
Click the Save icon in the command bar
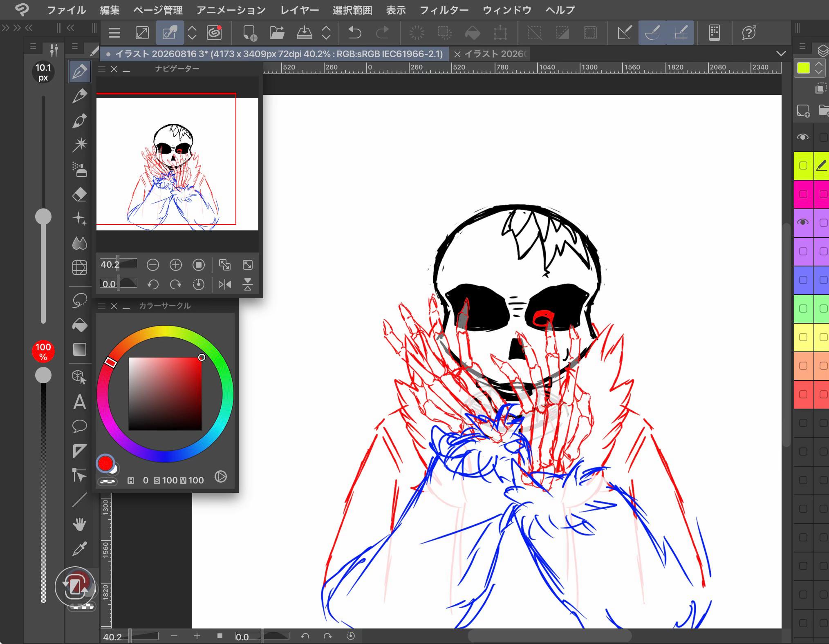[x=304, y=33]
